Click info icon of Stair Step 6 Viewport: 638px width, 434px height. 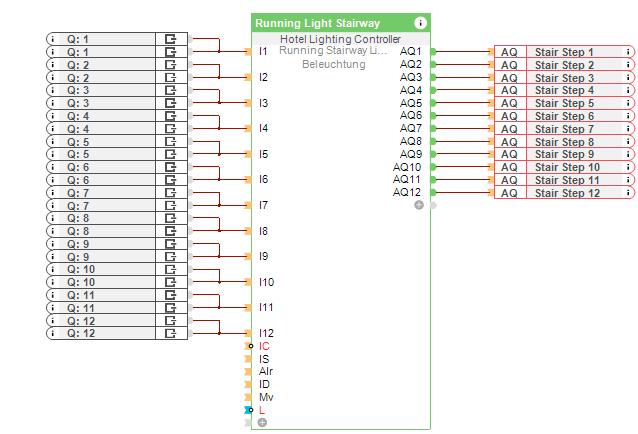pos(629,116)
